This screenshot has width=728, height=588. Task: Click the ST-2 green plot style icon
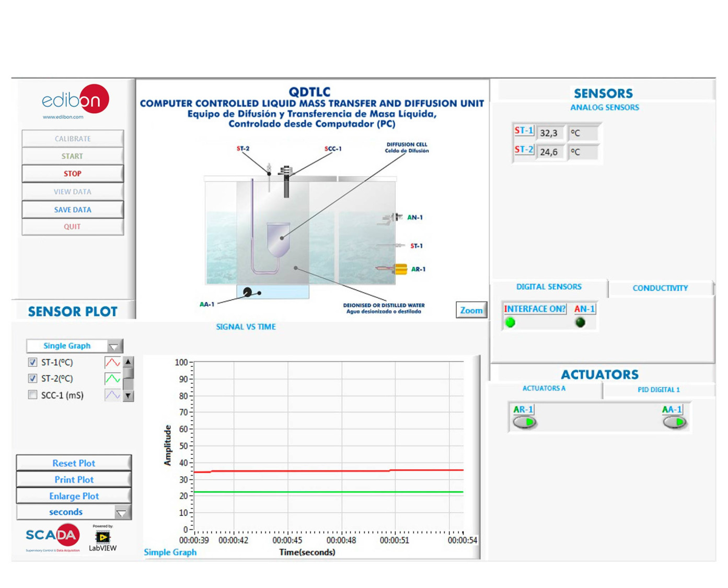[x=112, y=378]
